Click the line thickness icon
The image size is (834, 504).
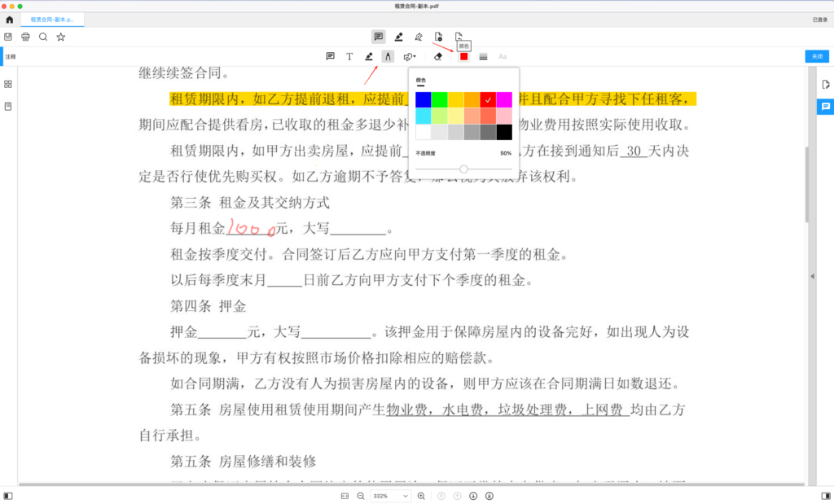(x=483, y=56)
